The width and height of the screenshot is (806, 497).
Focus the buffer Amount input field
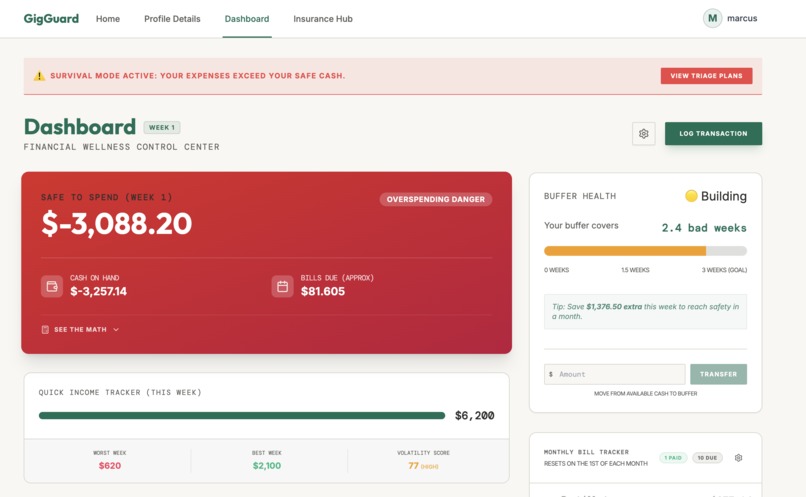[x=615, y=374]
